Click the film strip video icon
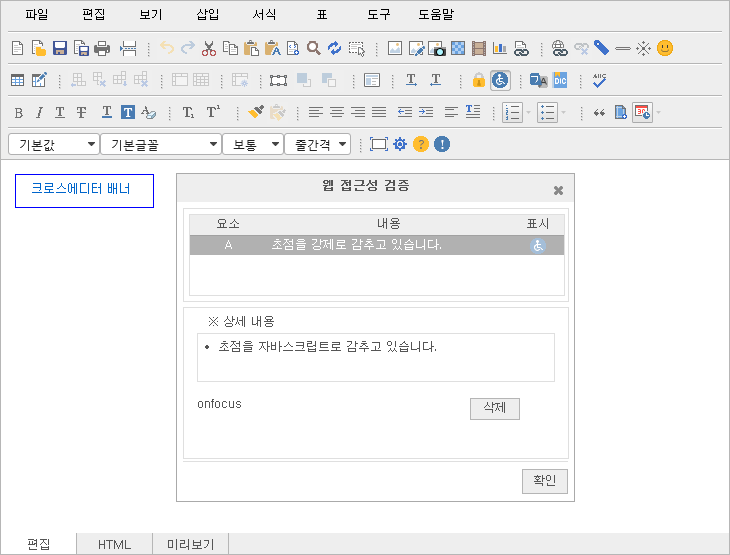Viewport: 730px width, 555px height. pyautogui.click(x=479, y=48)
